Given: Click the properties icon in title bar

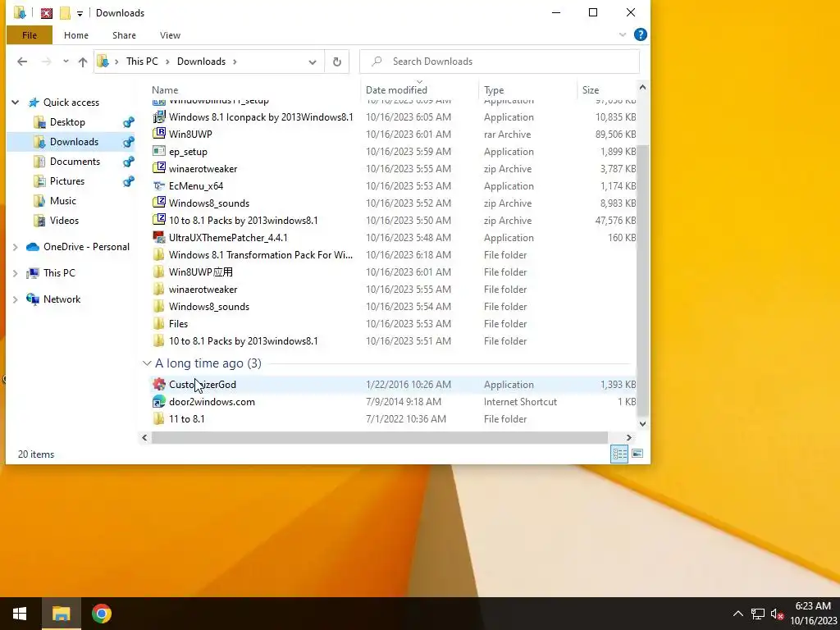Looking at the screenshot, I should pos(47,13).
